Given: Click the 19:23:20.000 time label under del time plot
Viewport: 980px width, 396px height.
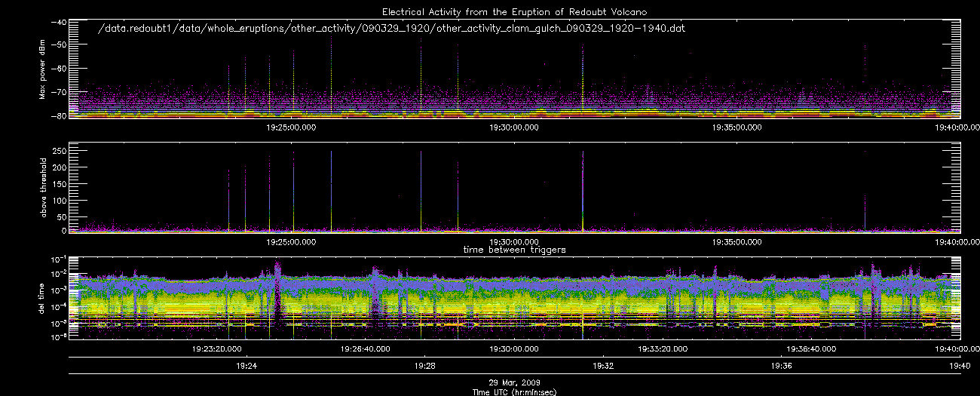Looking at the screenshot, I should 218,348.
